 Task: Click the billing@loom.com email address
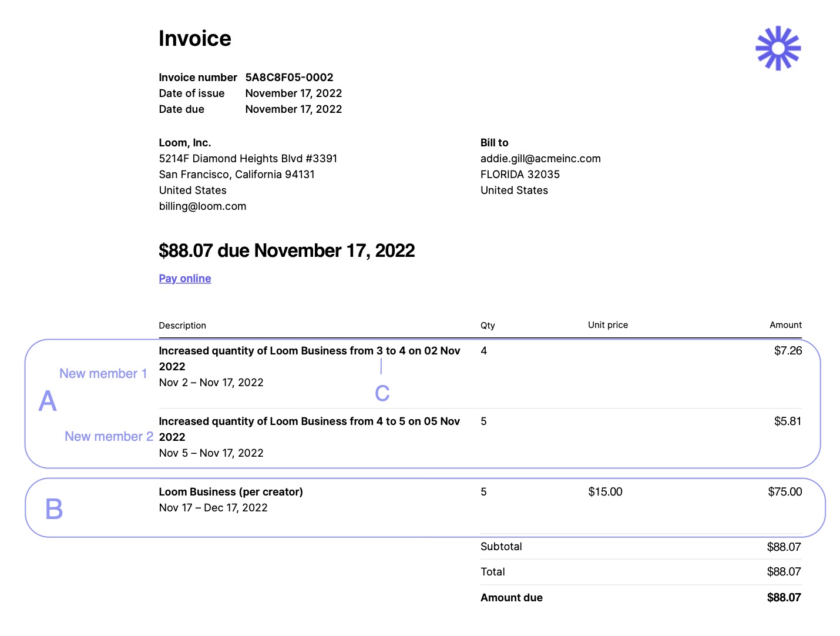point(202,206)
